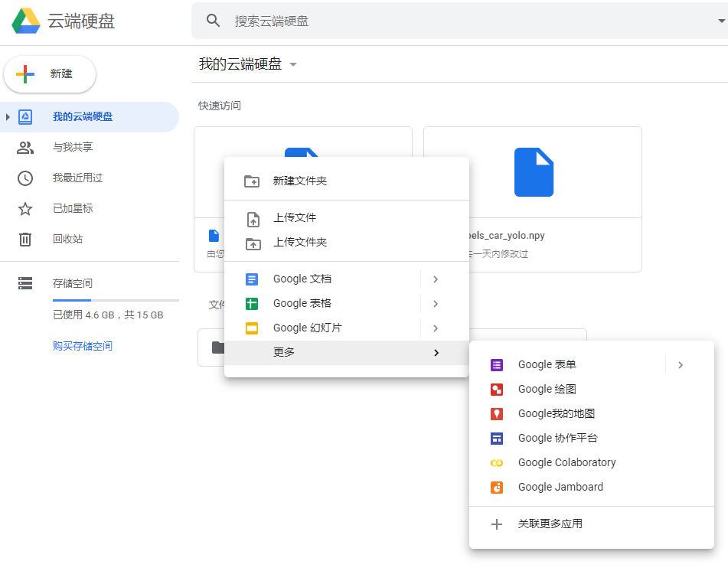This screenshot has height=571, width=728.
Task: Click the new folder icon in menu
Action: (x=252, y=181)
